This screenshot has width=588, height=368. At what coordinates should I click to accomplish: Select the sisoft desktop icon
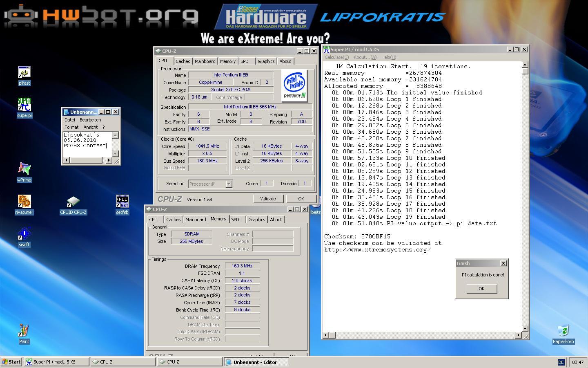click(x=24, y=237)
